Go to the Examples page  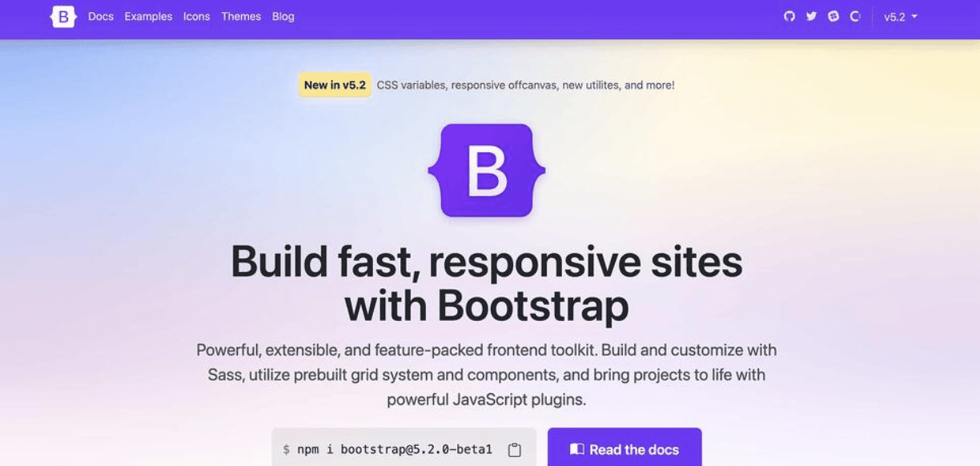point(148,16)
